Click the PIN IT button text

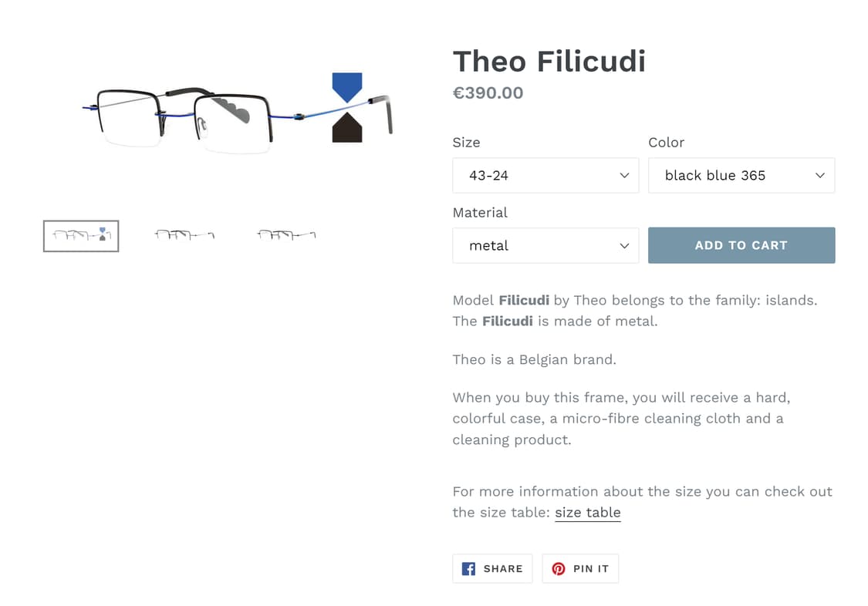[591, 569]
